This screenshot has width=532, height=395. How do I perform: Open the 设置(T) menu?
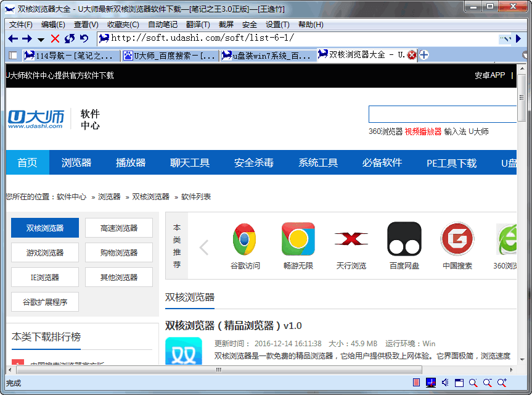[277, 25]
